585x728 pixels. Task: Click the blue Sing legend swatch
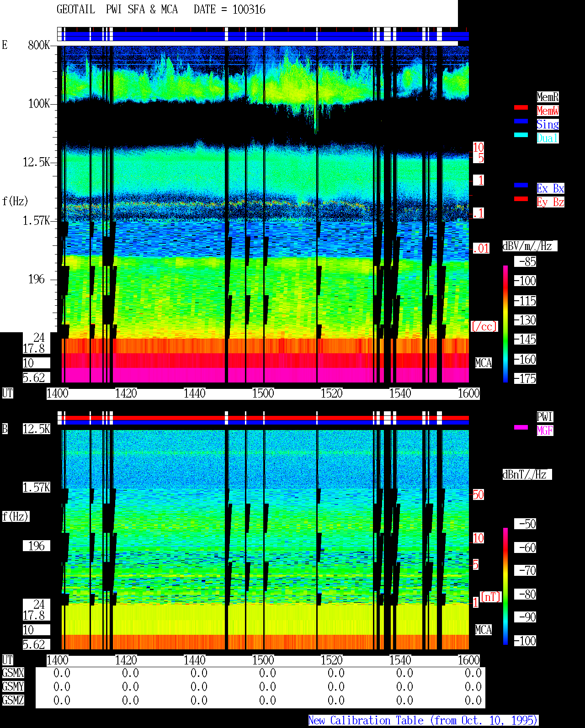tap(521, 121)
